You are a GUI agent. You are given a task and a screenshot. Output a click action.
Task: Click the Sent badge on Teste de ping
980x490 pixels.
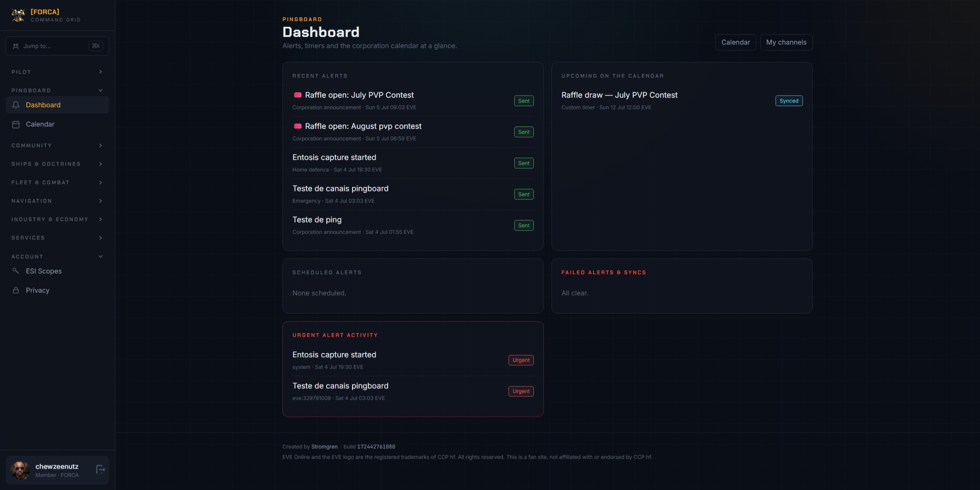point(524,225)
